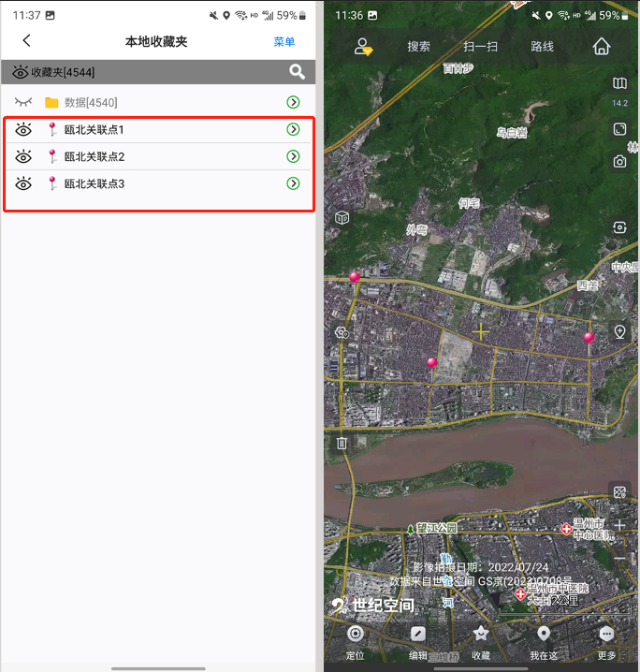
Task: Open details arrow for 瓯北关联点3
Action: 293,183
